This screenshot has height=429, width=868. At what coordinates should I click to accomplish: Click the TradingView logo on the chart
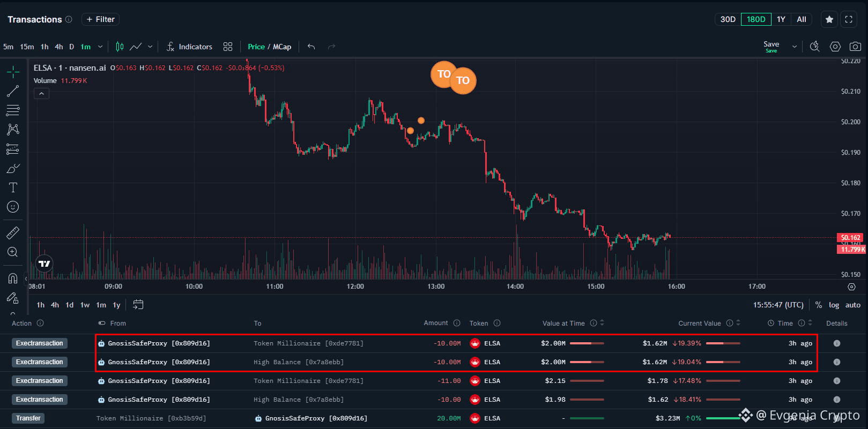click(44, 264)
